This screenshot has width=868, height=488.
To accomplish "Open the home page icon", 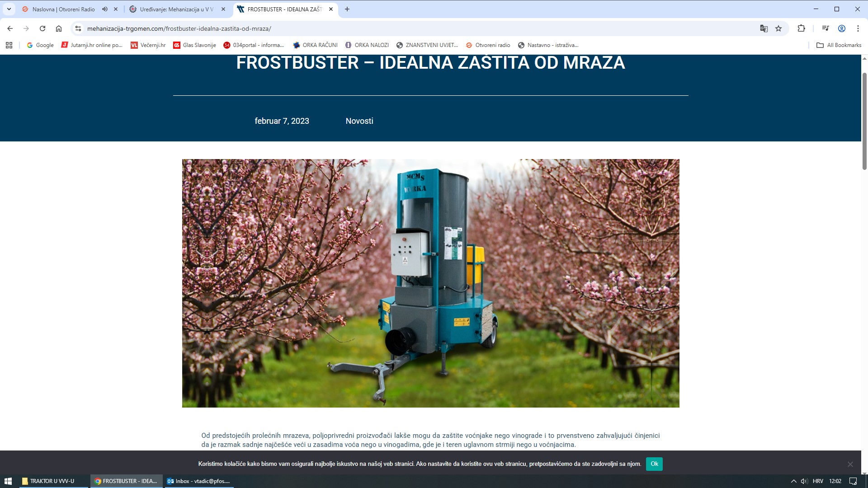I will point(59,28).
